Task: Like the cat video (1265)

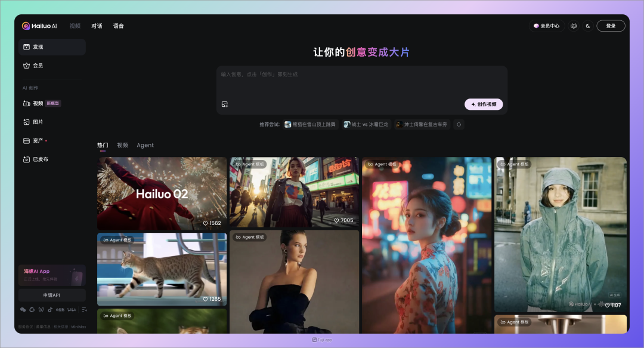Action: pyautogui.click(x=212, y=299)
